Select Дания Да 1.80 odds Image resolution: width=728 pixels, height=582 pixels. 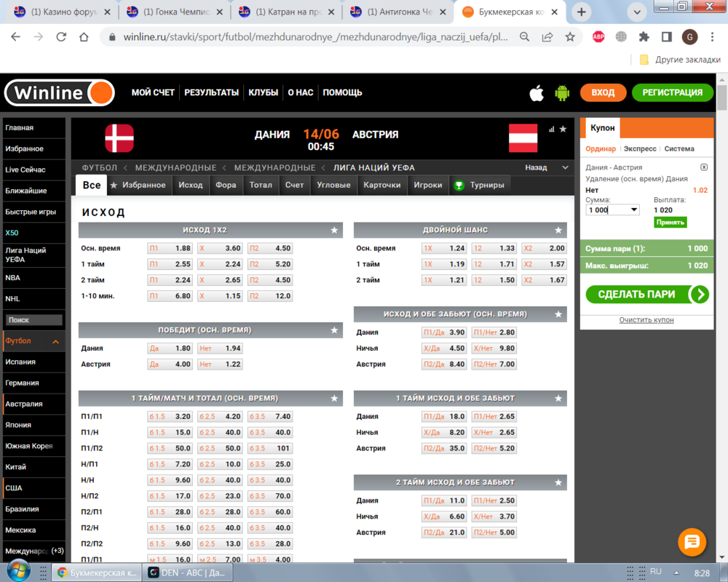pos(170,348)
